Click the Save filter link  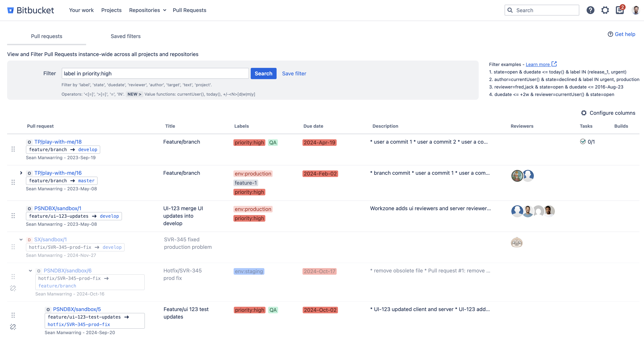coord(294,73)
